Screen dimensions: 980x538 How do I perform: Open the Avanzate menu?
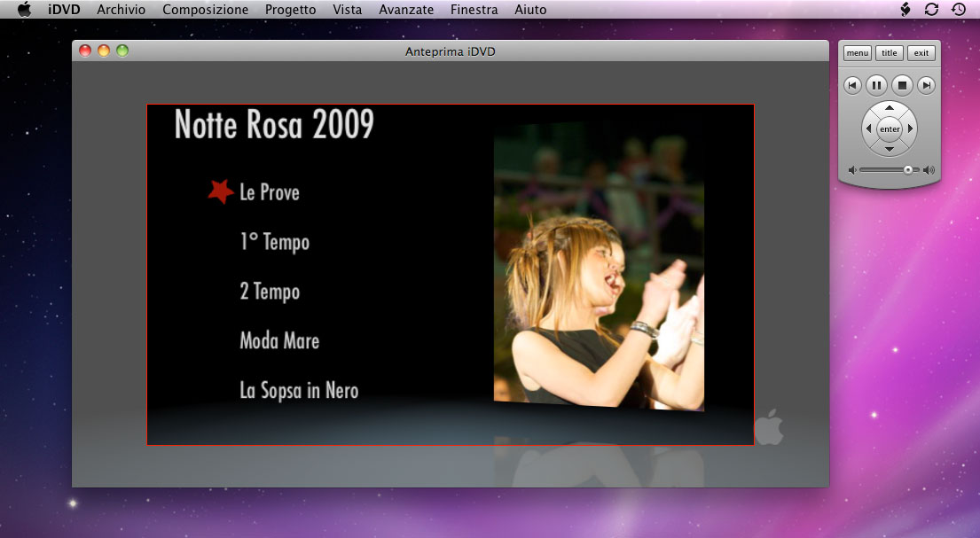click(406, 10)
